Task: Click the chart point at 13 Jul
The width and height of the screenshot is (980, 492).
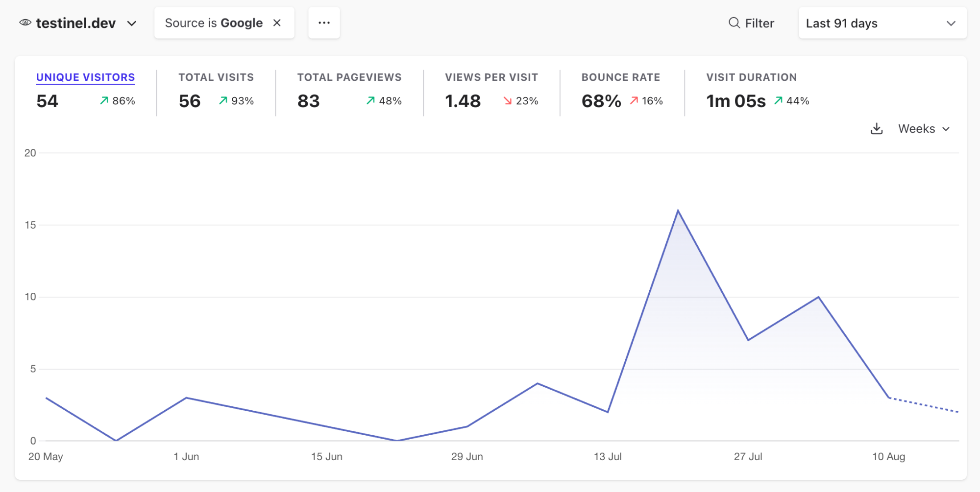Action: pos(608,412)
